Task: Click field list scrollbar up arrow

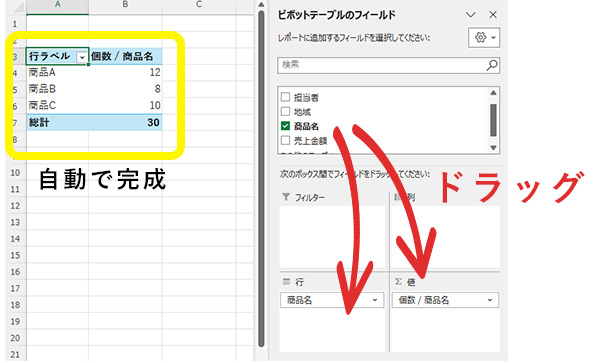Action: coord(493,93)
